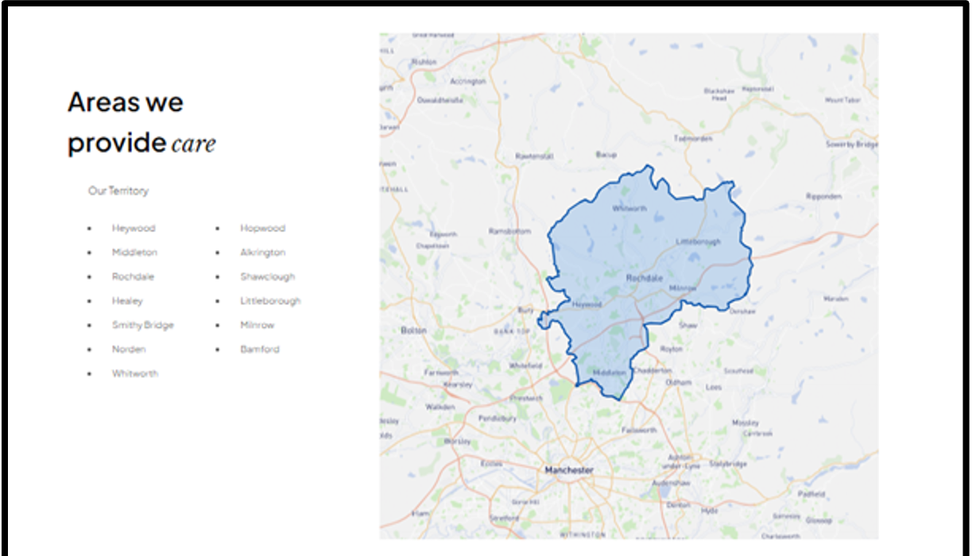Click Oldham label on the map

point(678,382)
